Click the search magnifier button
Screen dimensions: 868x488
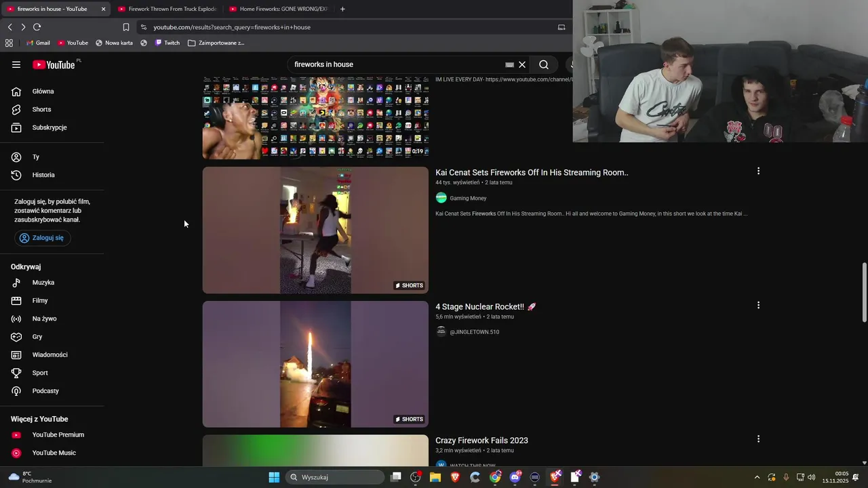point(544,64)
